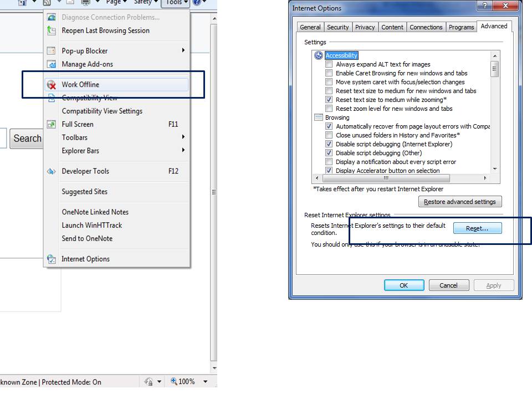Click OK in Internet Options
532x399 pixels.
pyautogui.click(x=404, y=285)
